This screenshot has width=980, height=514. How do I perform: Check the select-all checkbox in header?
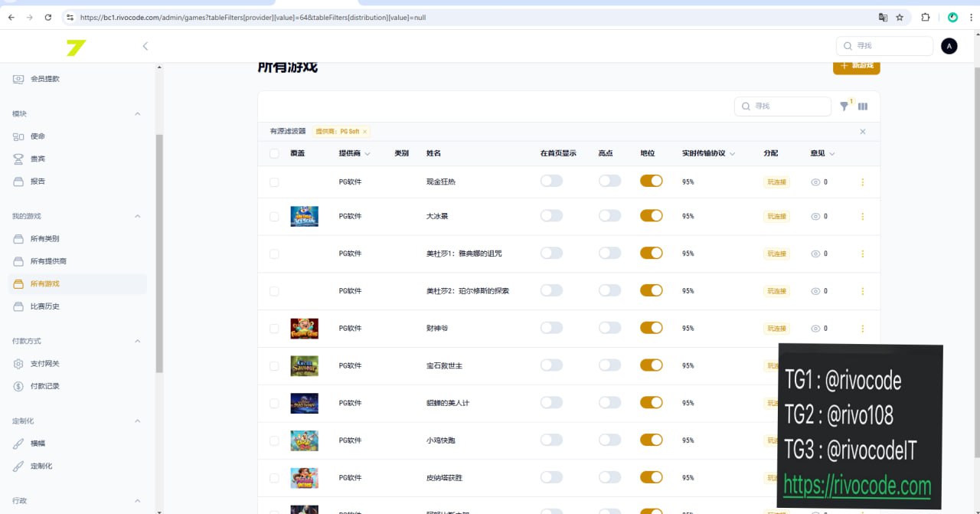[274, 153]
